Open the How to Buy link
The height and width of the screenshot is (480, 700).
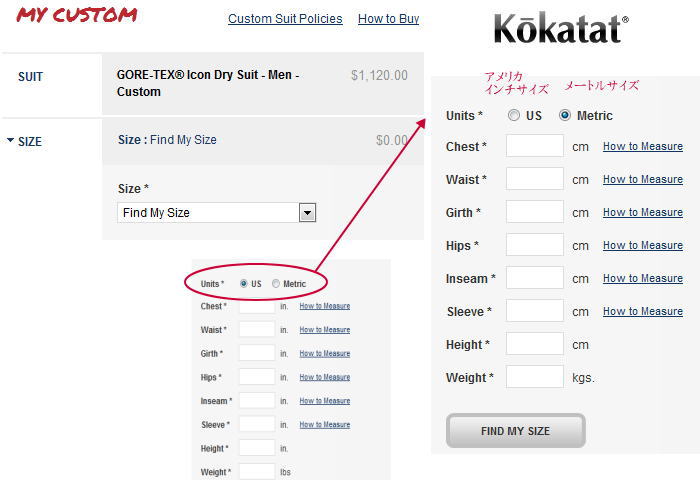(388, 19)
